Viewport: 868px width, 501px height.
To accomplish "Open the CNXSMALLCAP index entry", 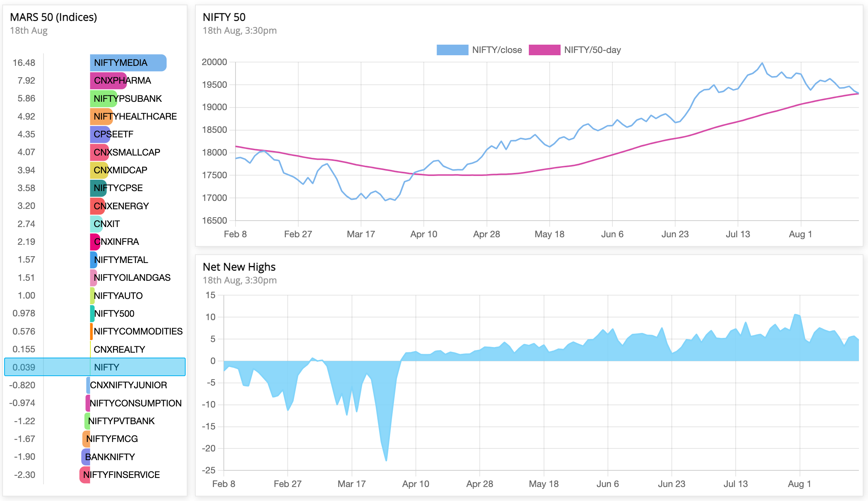I will coord(99,152).
